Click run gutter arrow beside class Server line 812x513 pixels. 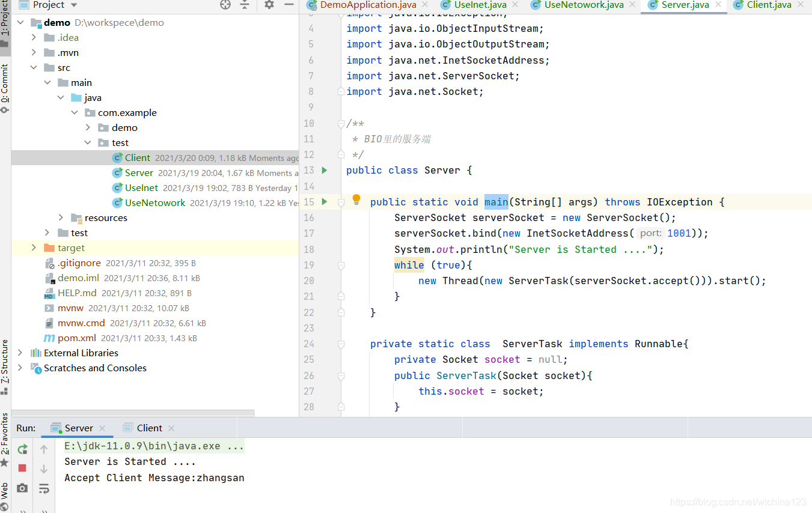click(x=325, y=171)
